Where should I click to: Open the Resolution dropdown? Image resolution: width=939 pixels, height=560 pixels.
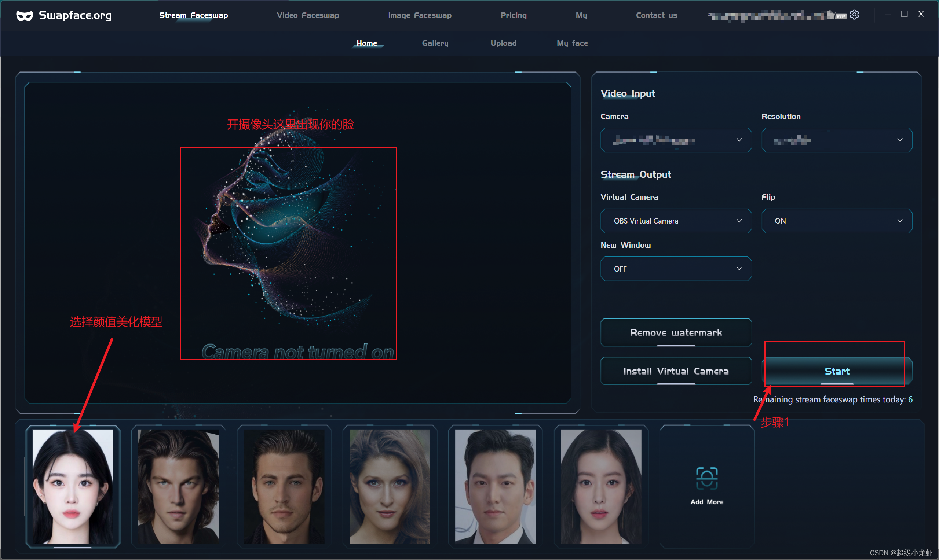coord(837,140)
